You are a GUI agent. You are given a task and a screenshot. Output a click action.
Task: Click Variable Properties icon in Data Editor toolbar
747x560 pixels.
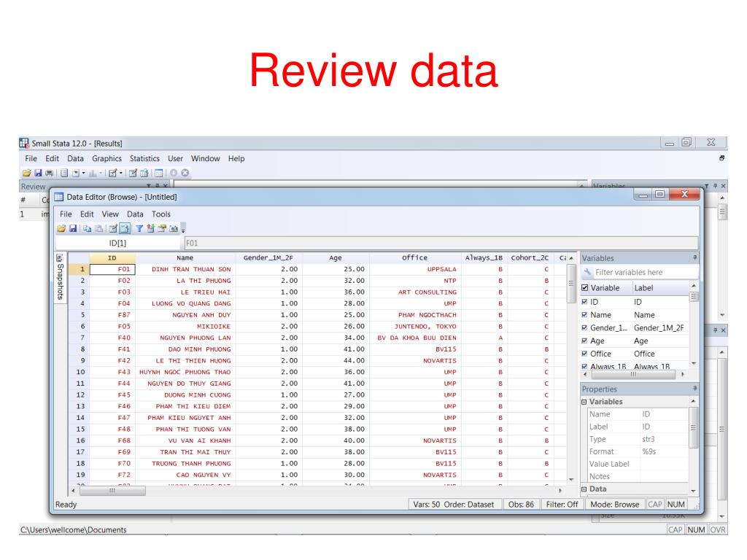pyautogui.click(x=162, y=228)
